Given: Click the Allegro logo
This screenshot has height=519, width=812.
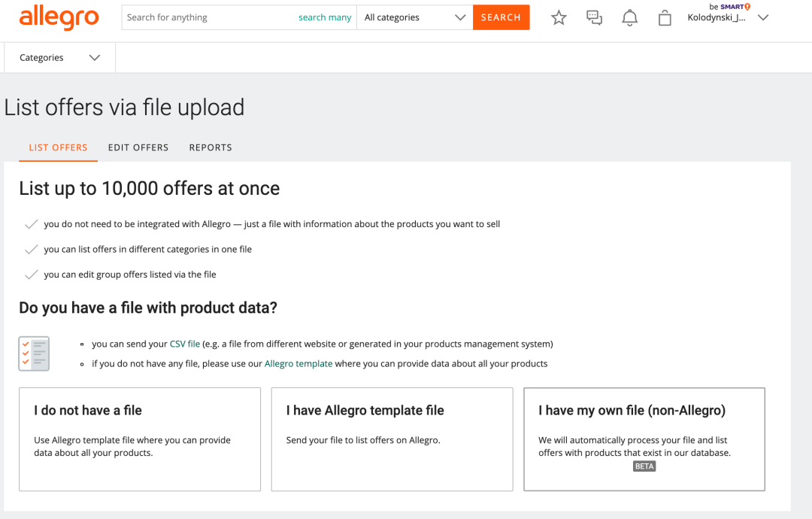Looking at the screenshot, I should click(x=59, y=17).
